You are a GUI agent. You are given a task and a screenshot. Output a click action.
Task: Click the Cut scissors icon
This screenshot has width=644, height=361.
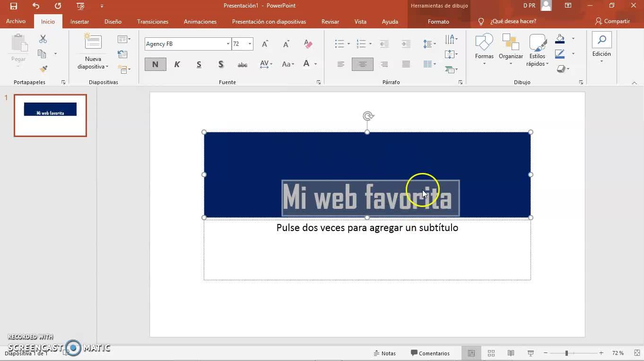43,39
